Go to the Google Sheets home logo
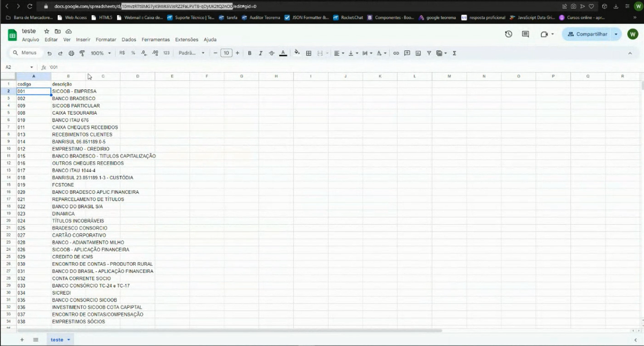Image resolution: width=644 pixels, height=346 pixels. (12, 35)
